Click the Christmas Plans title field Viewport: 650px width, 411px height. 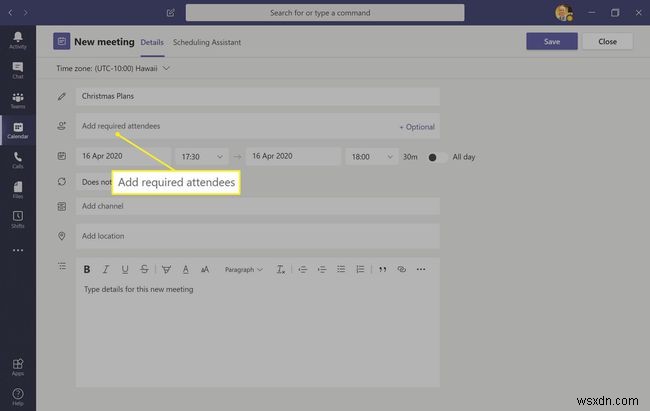(x=258, y=96)
